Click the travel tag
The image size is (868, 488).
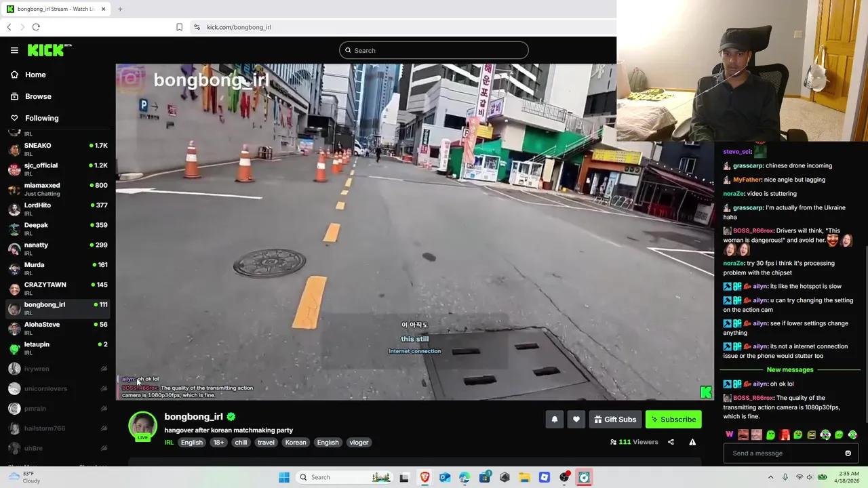[266, 443]
